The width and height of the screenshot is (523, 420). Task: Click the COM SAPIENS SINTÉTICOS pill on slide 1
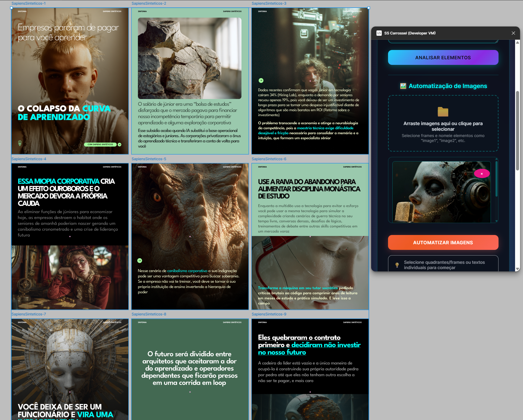(x=100, y=145)
